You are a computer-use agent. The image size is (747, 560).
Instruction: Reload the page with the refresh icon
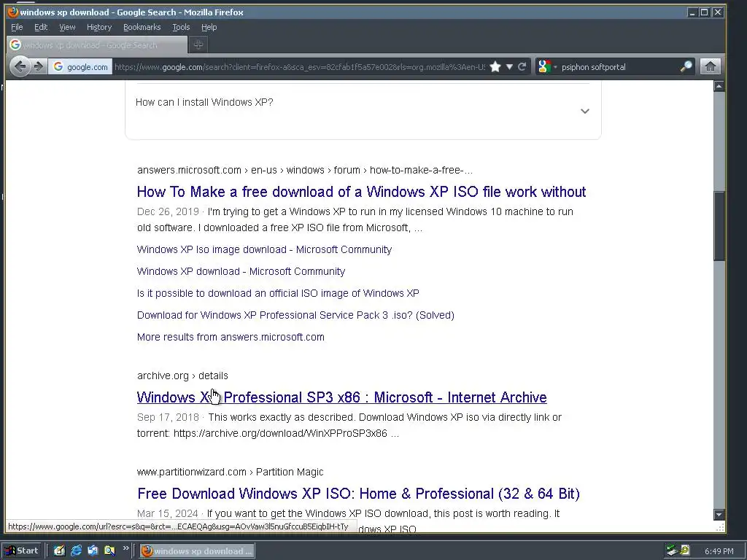[522, 66]
